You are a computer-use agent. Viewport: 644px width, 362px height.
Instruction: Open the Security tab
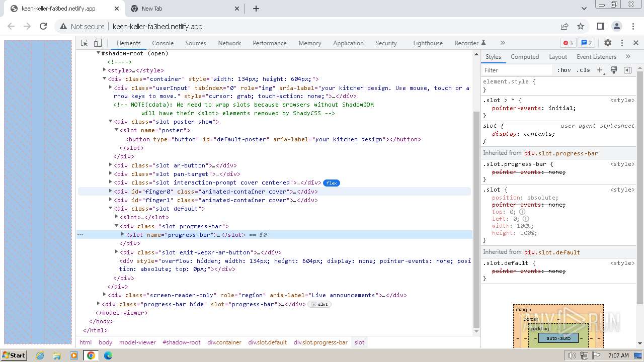coord(386,43)
